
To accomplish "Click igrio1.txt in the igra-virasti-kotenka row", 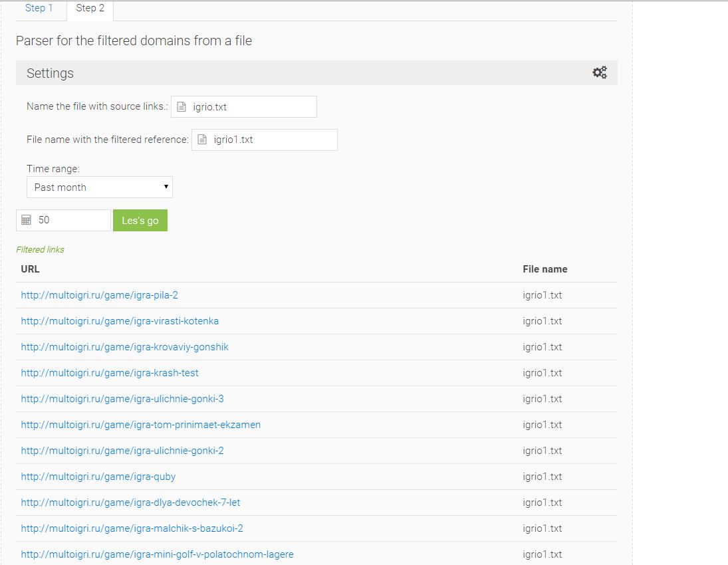I will tap(543, 321).
